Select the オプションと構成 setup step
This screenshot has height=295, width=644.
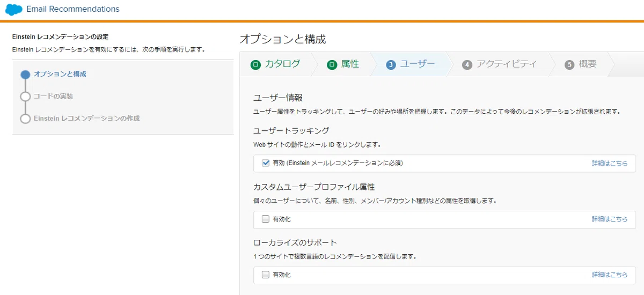coord(60,74)
